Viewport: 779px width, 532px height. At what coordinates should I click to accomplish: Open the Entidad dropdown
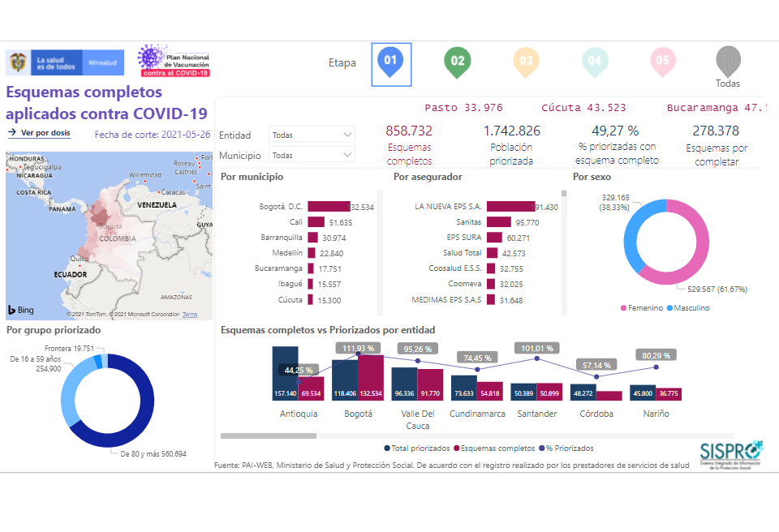pyautogui.click(x=312, y=135)
